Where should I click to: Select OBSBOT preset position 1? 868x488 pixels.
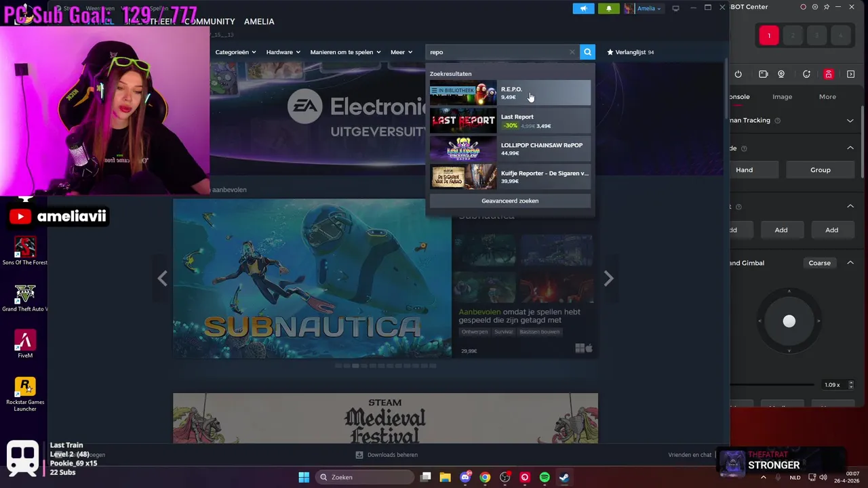click(x=769, y=35)
